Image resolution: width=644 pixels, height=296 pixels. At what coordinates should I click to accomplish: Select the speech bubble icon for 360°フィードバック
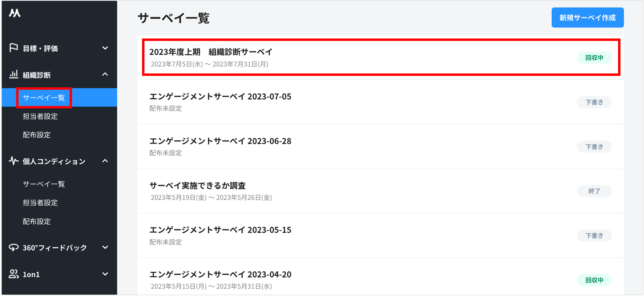(14, 247)
